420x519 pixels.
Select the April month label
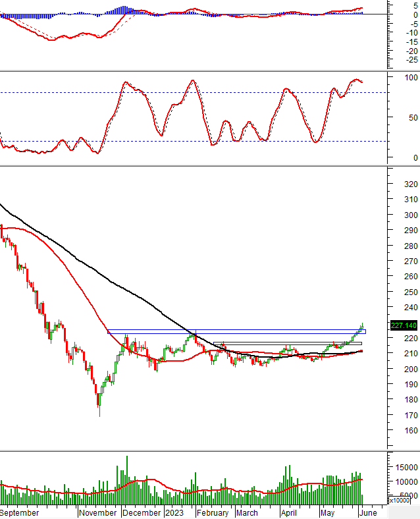tap(289, 512)
